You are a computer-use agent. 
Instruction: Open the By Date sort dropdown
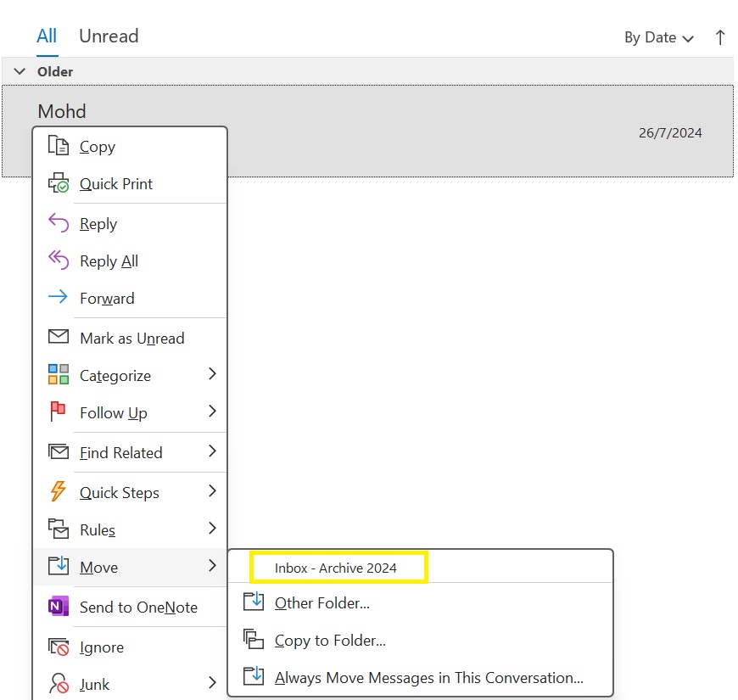click(659, 37)
